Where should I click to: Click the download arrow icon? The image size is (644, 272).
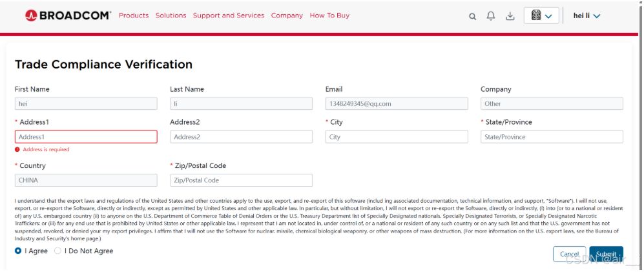(x=510, y=16)
